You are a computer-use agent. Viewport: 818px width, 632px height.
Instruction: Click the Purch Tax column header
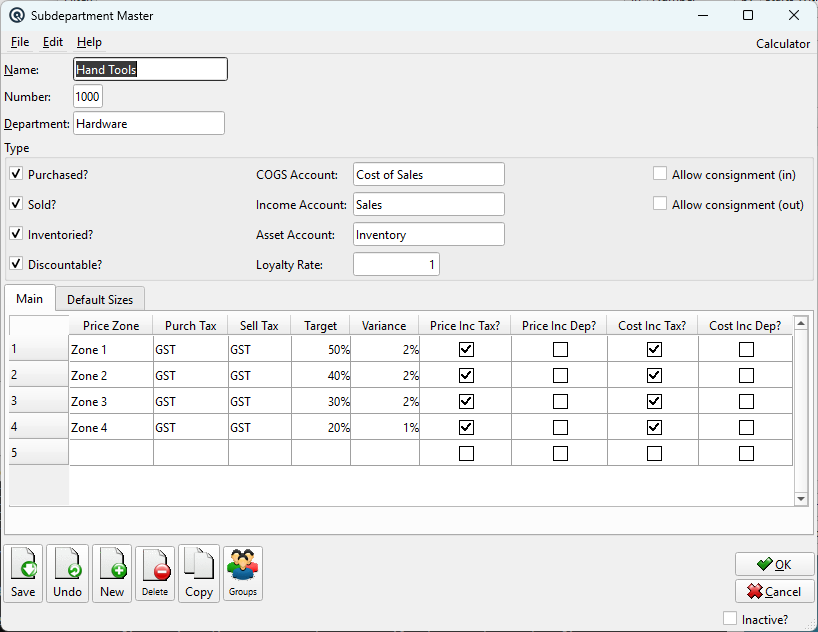click(x=190, y=325)
